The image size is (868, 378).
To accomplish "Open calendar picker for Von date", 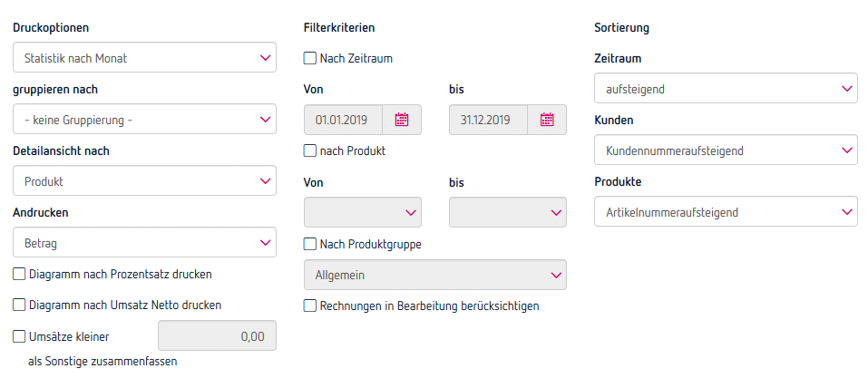I will pyautogui.click(x=402, y=120).
